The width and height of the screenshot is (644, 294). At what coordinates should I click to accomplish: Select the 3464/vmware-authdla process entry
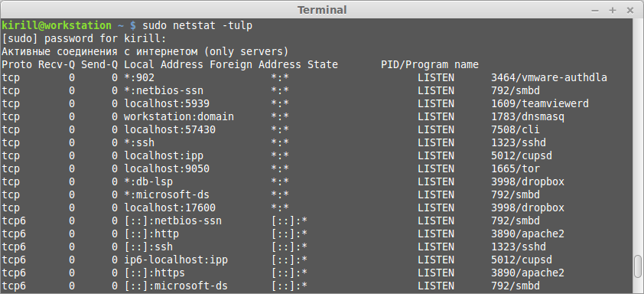coord(549,78)
